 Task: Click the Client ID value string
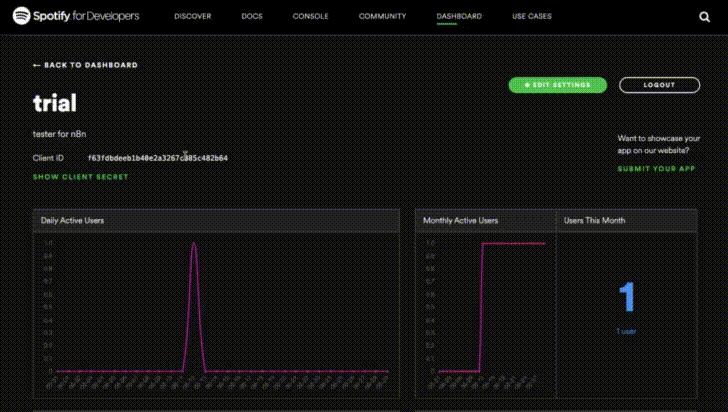pyautogui.click(x=157, y=158)
